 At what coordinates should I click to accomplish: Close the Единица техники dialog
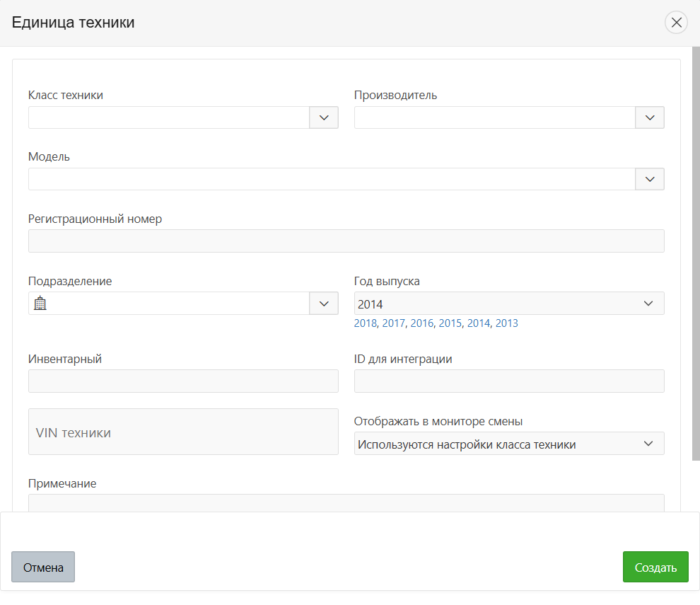pyautogui.click(x=676, y=23)
